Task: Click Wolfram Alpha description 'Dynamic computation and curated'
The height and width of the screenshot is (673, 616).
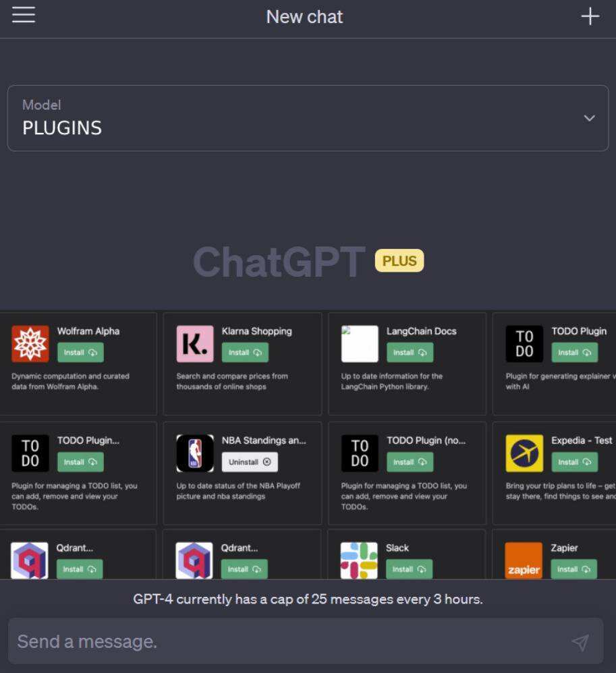Action: coord(70,376)
